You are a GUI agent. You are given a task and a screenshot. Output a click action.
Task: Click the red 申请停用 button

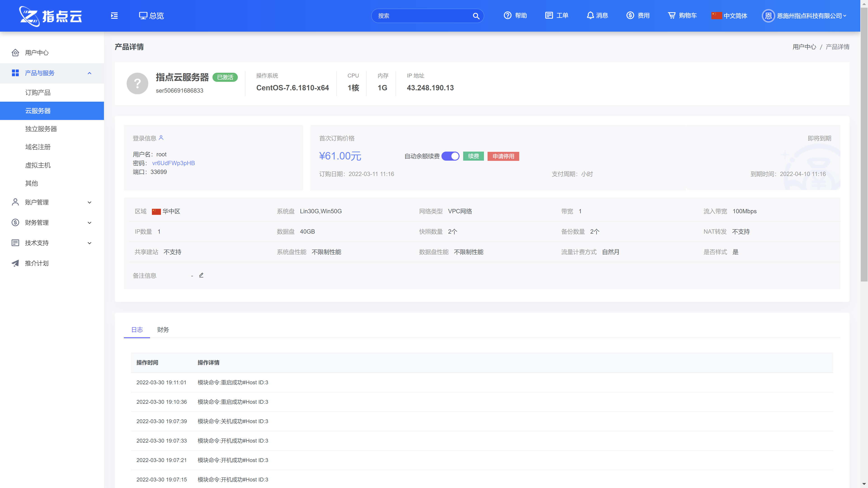(x=503, y=156)
